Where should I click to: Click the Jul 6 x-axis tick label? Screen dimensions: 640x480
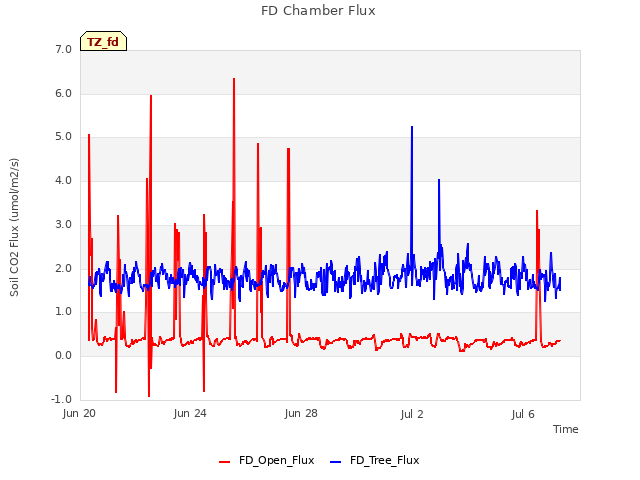tap(523, 414)
